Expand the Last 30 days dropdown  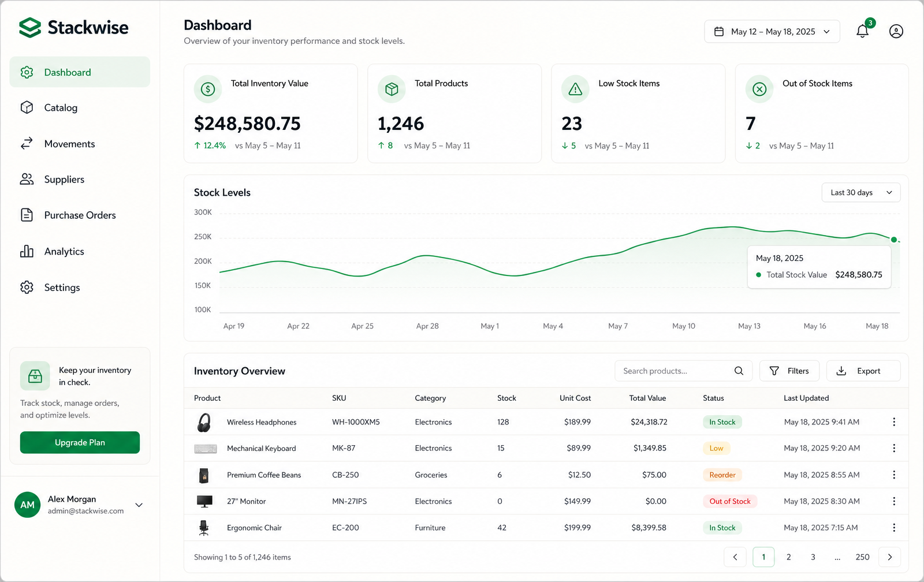(x=861, y=192)
